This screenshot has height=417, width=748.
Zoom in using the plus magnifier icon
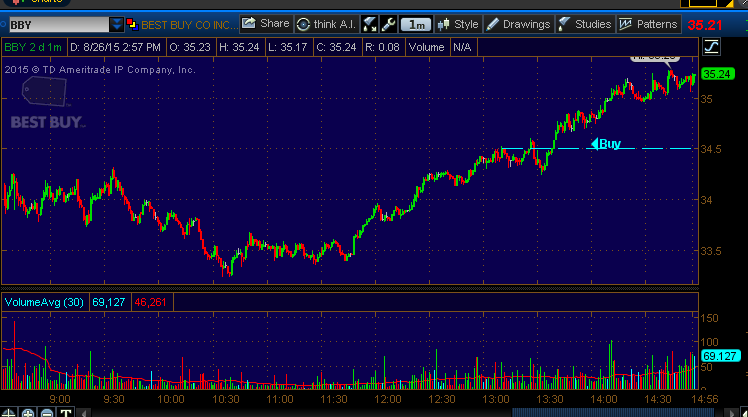[x=28, y=412]
